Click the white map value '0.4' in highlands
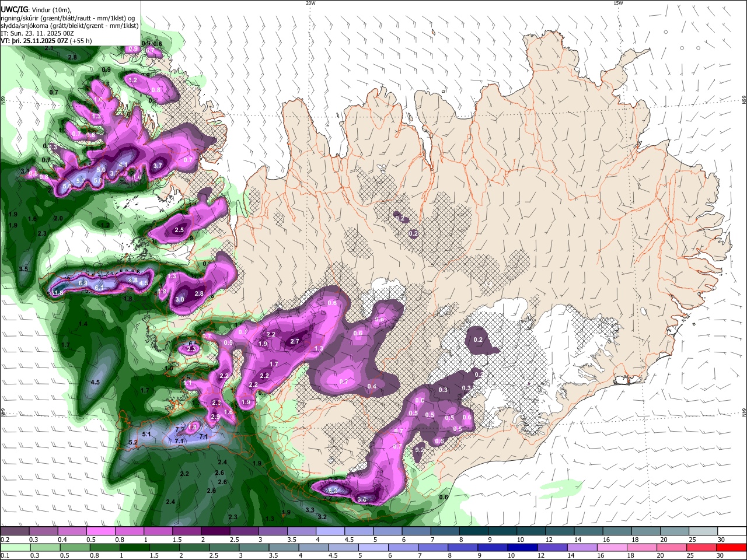Image resolution: width=747 pixels, height=560 pixels. click(372, 386)
